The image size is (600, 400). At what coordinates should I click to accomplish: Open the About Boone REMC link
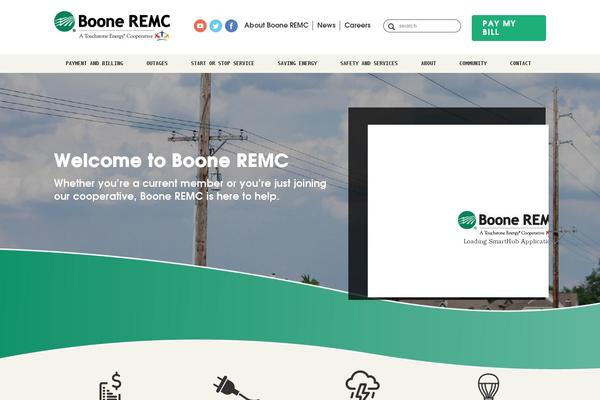coord(276,25)
